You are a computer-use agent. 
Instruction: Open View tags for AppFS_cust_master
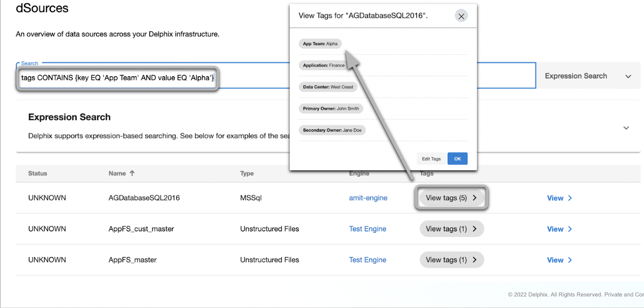pos(451,229)
